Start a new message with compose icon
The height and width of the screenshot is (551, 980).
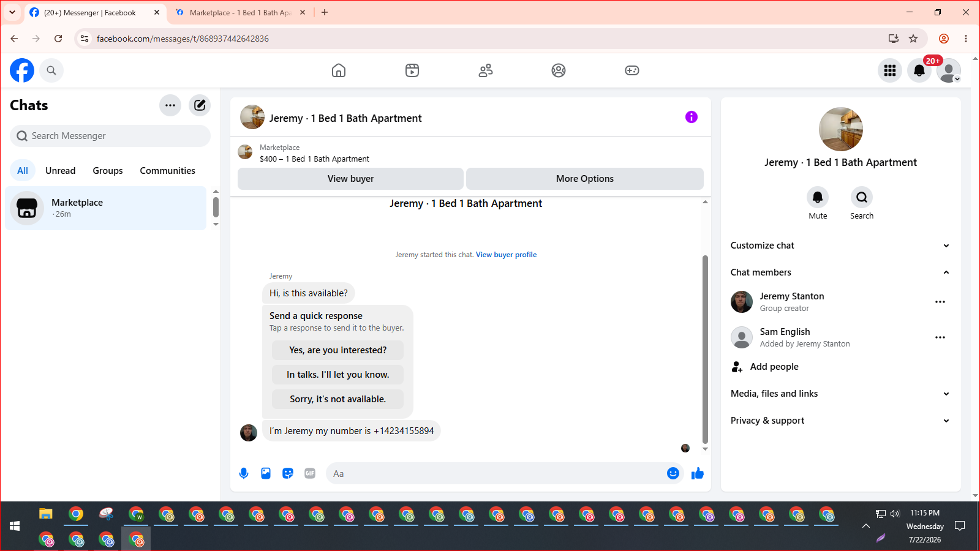200,105
